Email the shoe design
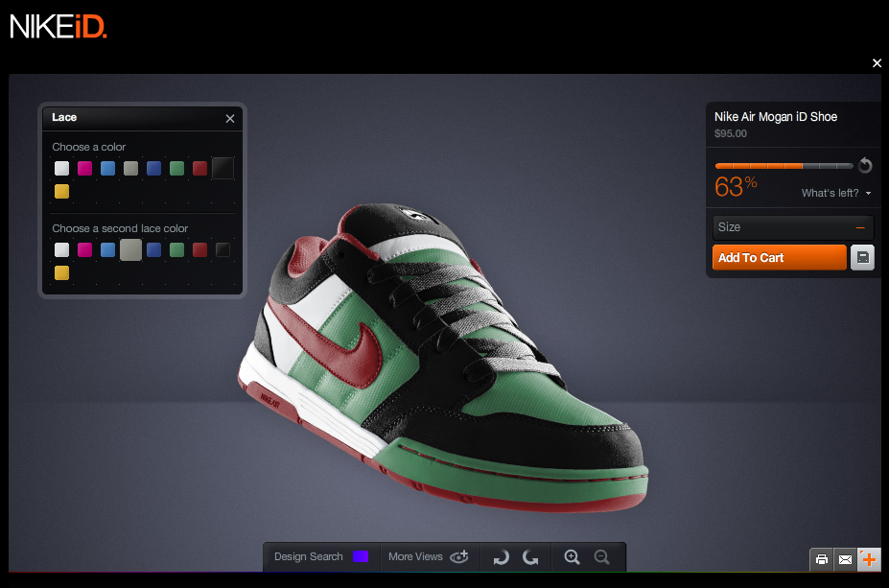 [x=845, y=559]
